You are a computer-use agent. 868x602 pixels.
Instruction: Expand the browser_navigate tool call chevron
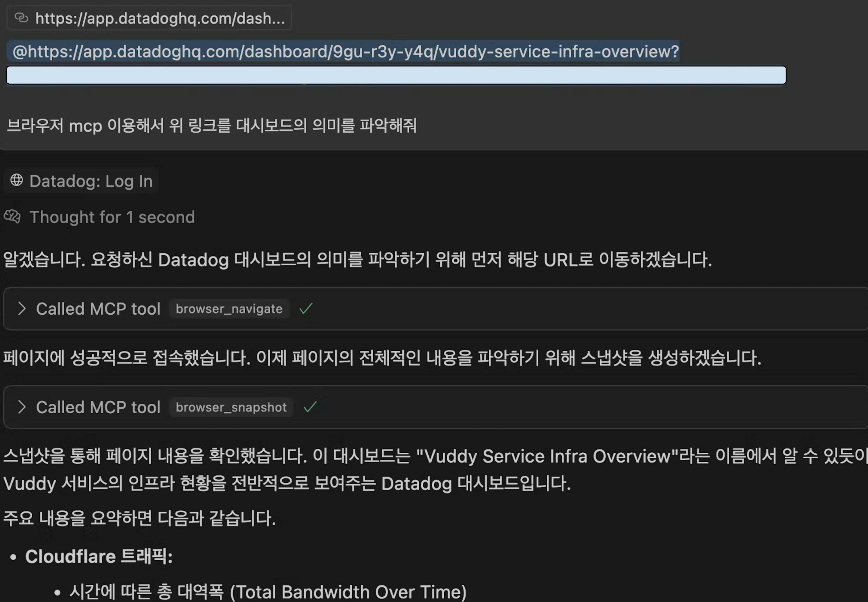coord(22,309)
